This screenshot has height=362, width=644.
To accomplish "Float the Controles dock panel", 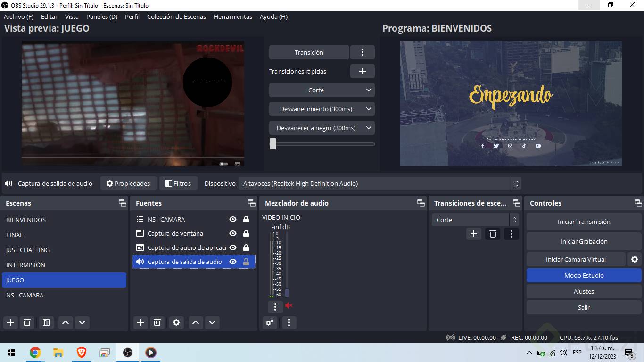I will point(638,203).
